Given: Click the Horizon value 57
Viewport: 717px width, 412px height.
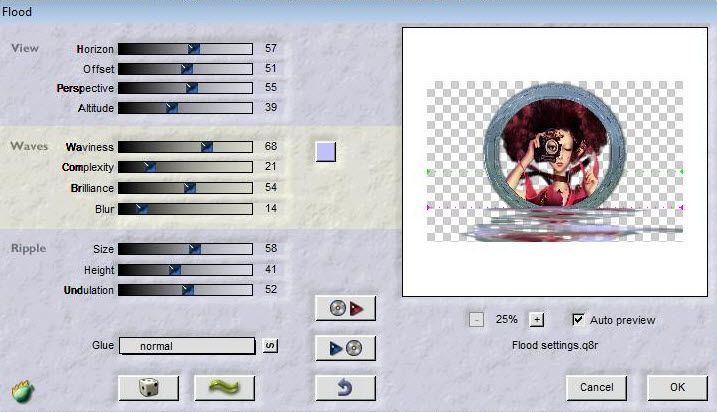Looking at the screenshot, I should 271,48.
